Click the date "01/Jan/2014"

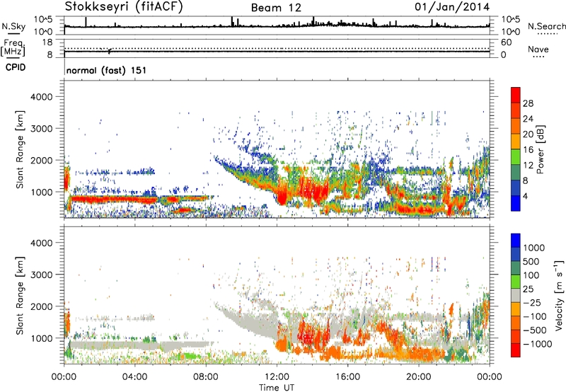(452, 7)
